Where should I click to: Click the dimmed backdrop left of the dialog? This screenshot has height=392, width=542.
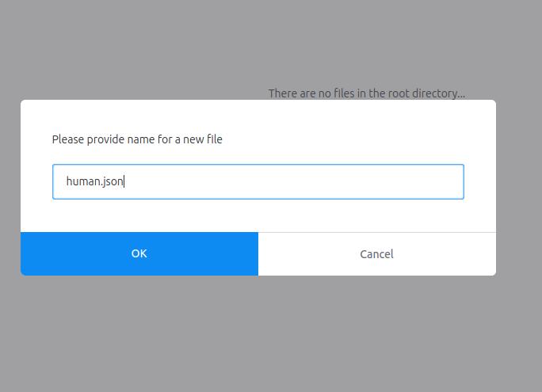(x=10, y=190)
